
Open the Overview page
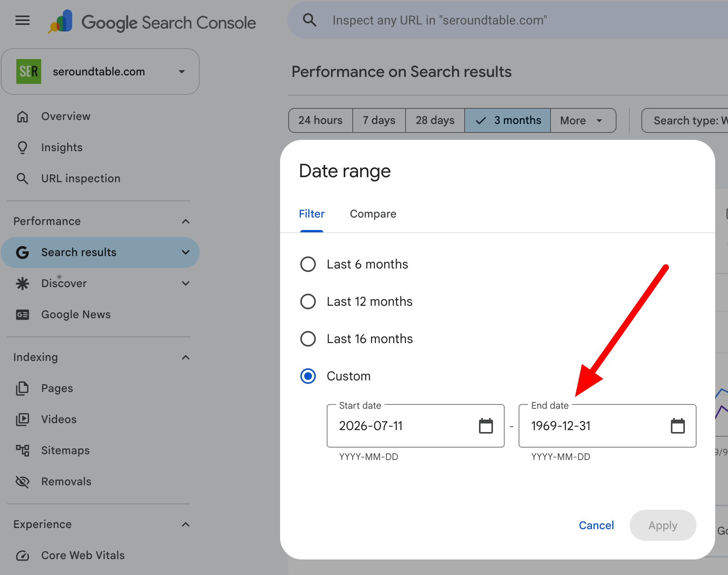coord(66,116)
